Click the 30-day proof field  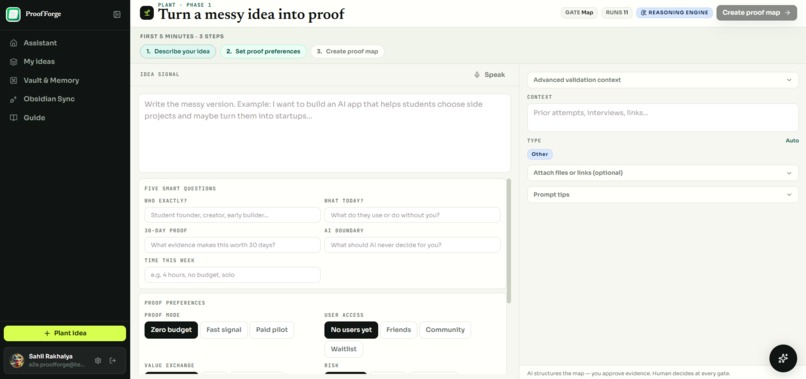click(232, 245)
